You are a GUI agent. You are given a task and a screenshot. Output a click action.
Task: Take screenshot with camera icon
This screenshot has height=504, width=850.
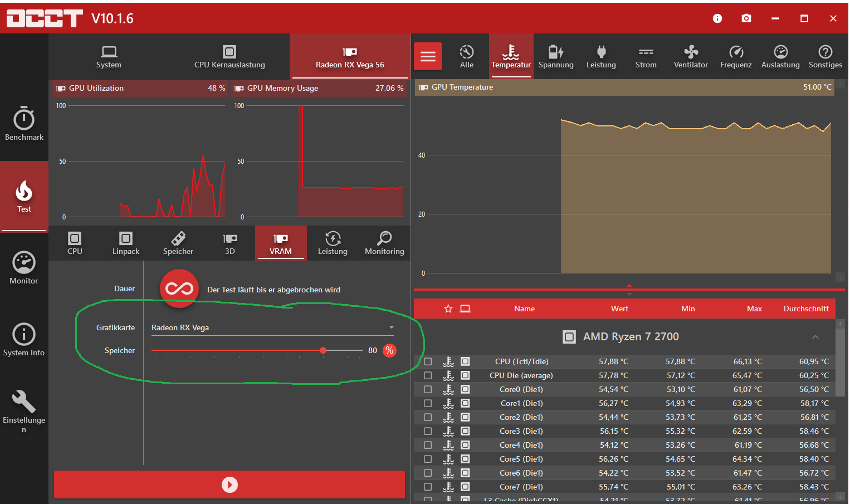pos(746,18)
